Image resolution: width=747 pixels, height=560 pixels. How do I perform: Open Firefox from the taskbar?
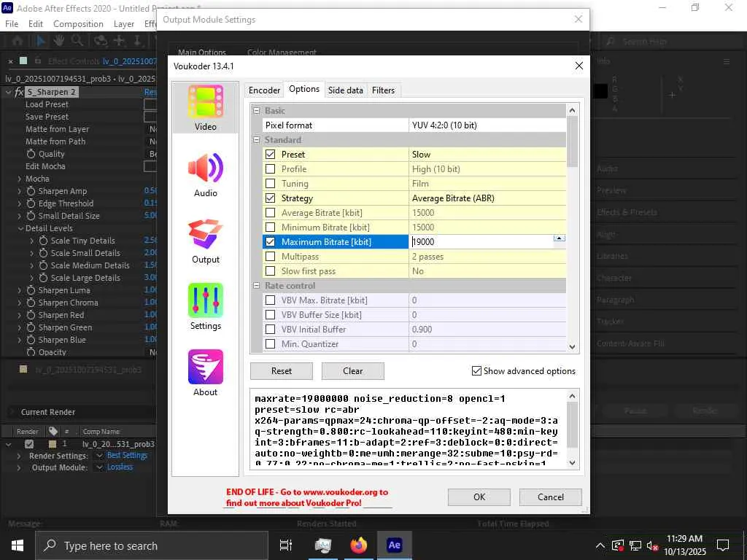tap(359, 545)
